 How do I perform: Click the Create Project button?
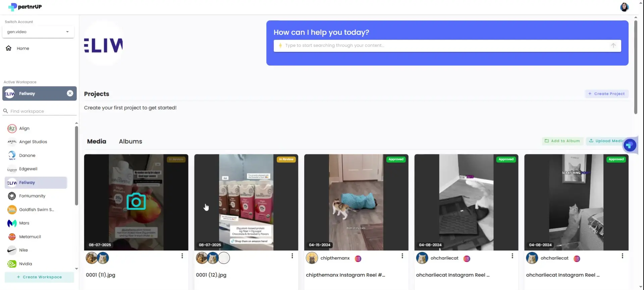pos(607,94)
